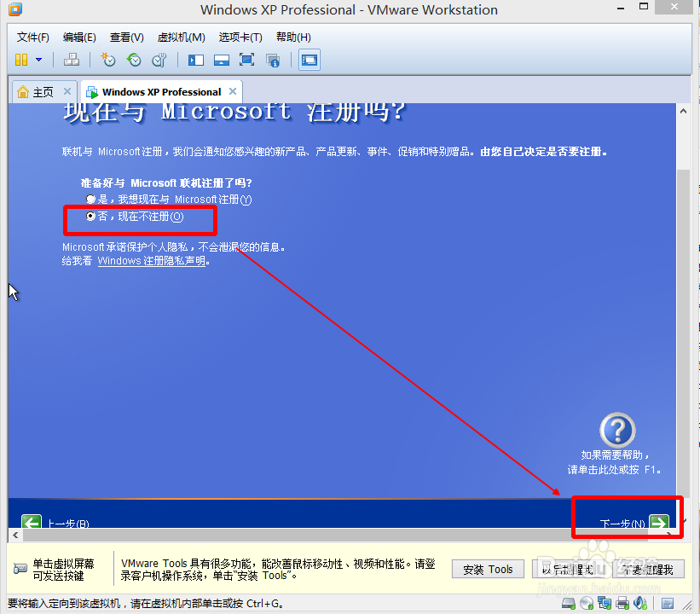The height and width of the screenshot is (614, 700).
Task: Select 否，现在不注册 radio option
Action: click(90, 216)
